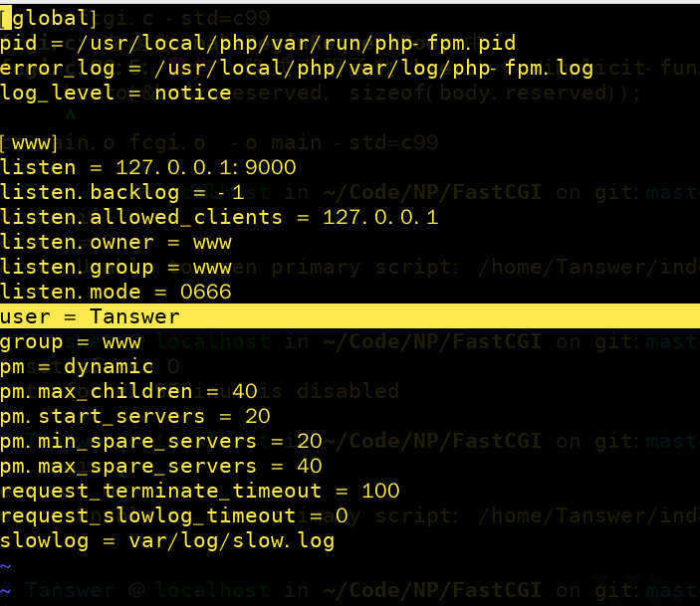Viewport: 700px width, 606px height.
Task: Click the highlighted user = Tanswer line
Action: click(x=350, y=316)
